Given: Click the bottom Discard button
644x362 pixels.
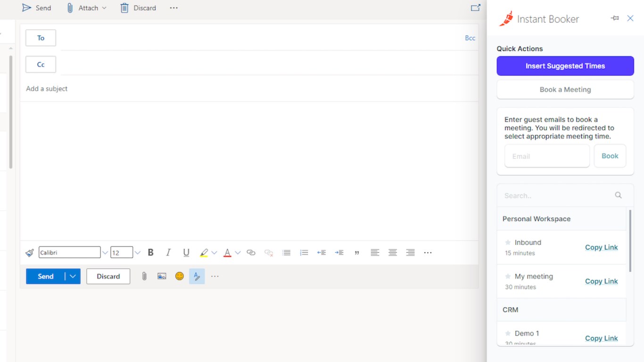Looking at the screenshot, I should pyautogui.click(x=108, y=276).
